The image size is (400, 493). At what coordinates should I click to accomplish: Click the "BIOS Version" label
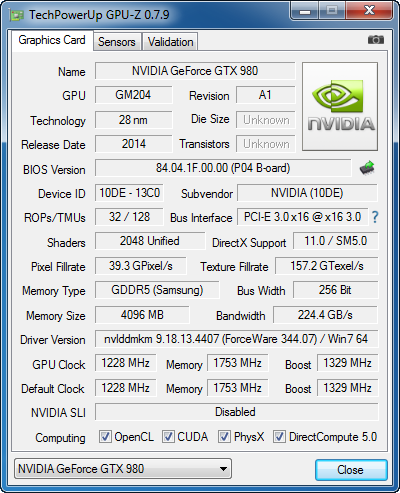pos(54,170)
